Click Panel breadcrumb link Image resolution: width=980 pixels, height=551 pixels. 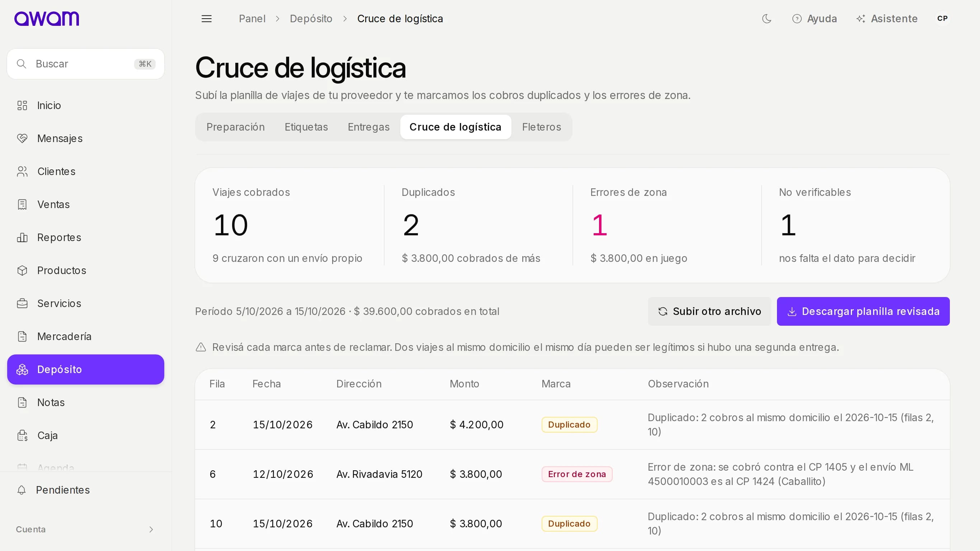pyautogui.click(x=252, y=19)
